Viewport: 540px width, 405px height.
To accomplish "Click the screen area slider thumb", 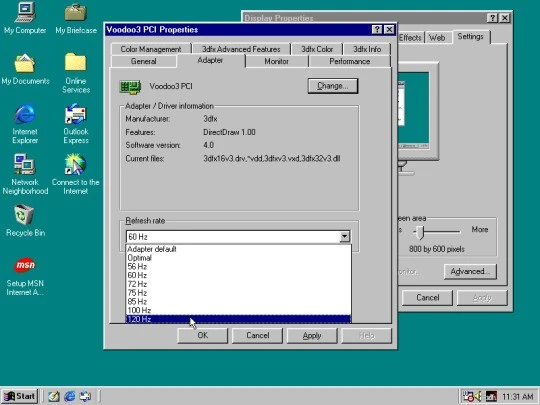I will click(419, 232).
